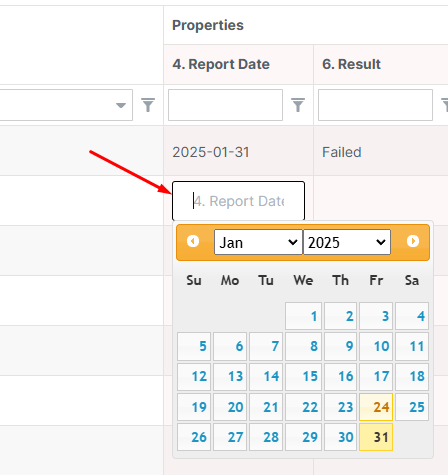Click the Report Date column filter icon
The image size is (448, 475).
coord(298,105)
